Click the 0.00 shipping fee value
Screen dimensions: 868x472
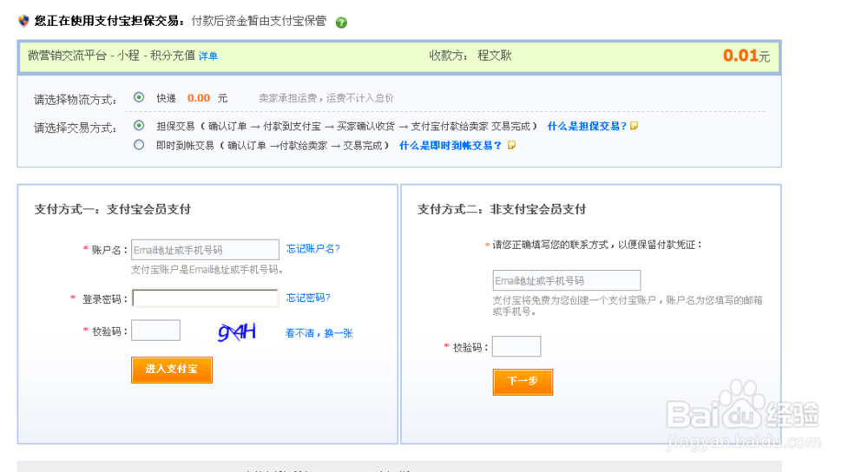coord(198,98)
